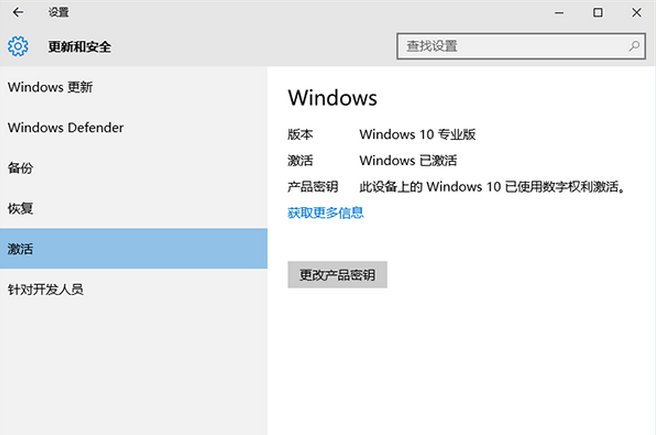Close the Settings window
The image size is (656, 435).
click(x=636, y=13)
